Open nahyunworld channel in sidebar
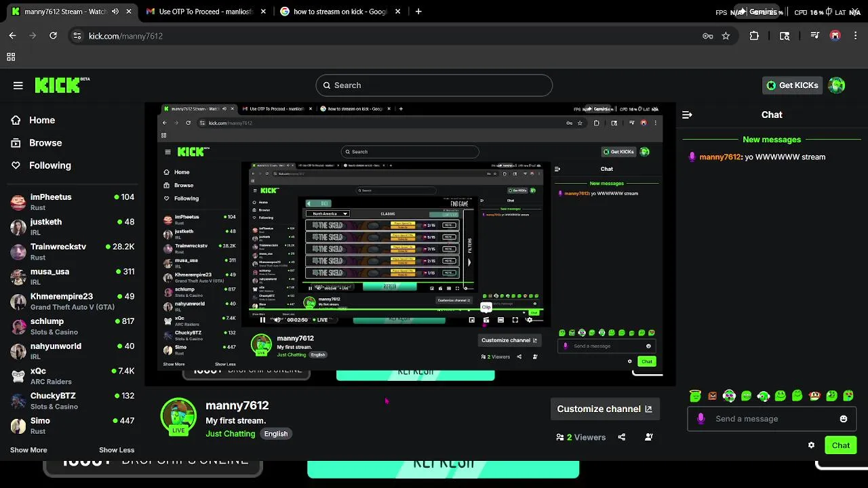Image resolution: width=868 pixels, height=488 pixels. [72, 351]
